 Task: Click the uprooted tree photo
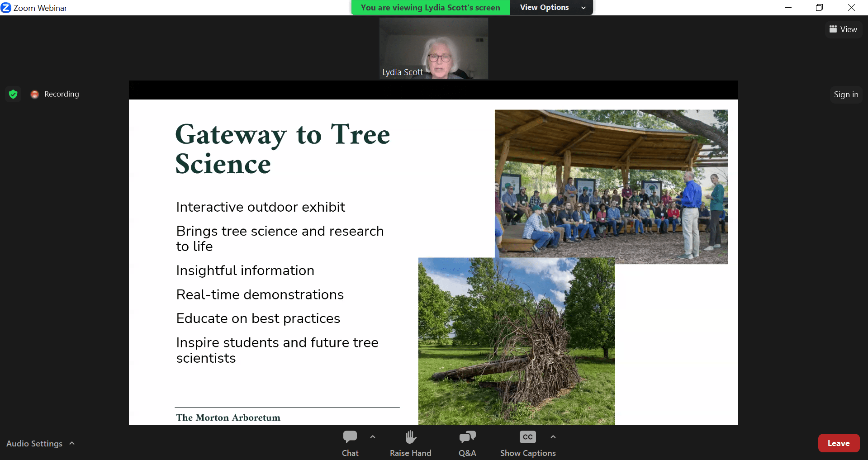517,341
